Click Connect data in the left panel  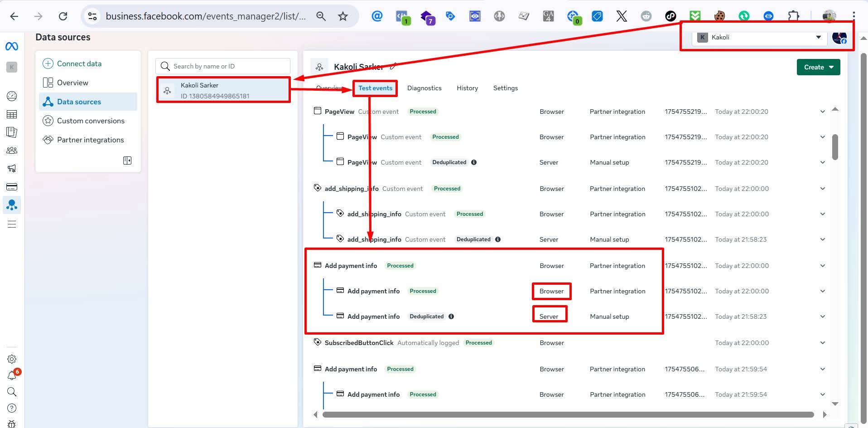pyautogui.click(x=79, y=63)
